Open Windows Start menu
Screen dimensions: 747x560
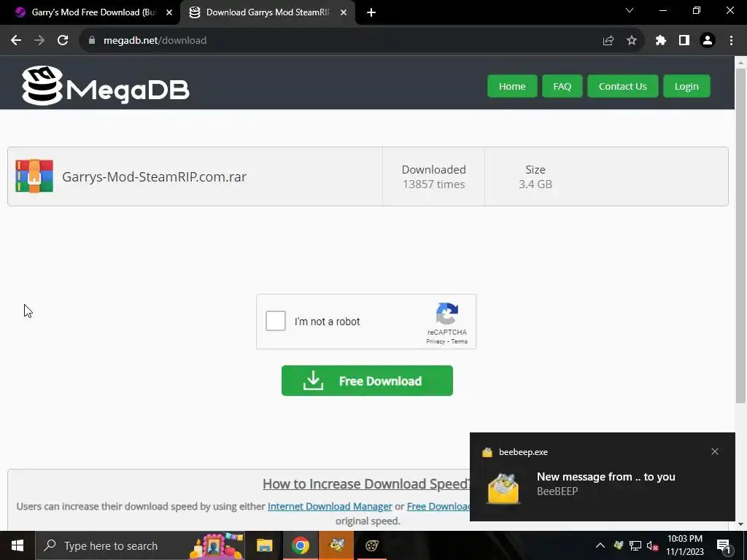point(18,545)
